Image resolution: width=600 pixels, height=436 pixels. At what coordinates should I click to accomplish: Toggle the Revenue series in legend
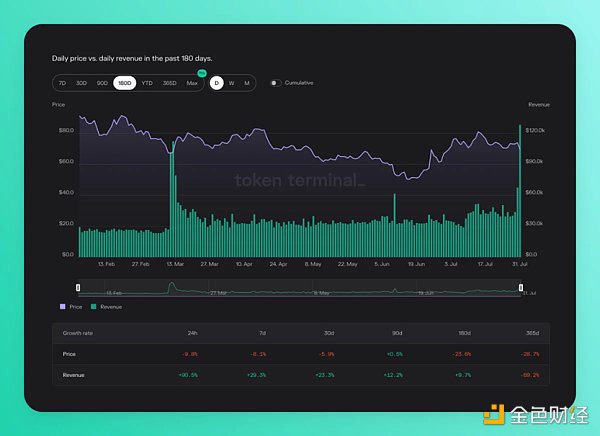(x=106, y=307)
